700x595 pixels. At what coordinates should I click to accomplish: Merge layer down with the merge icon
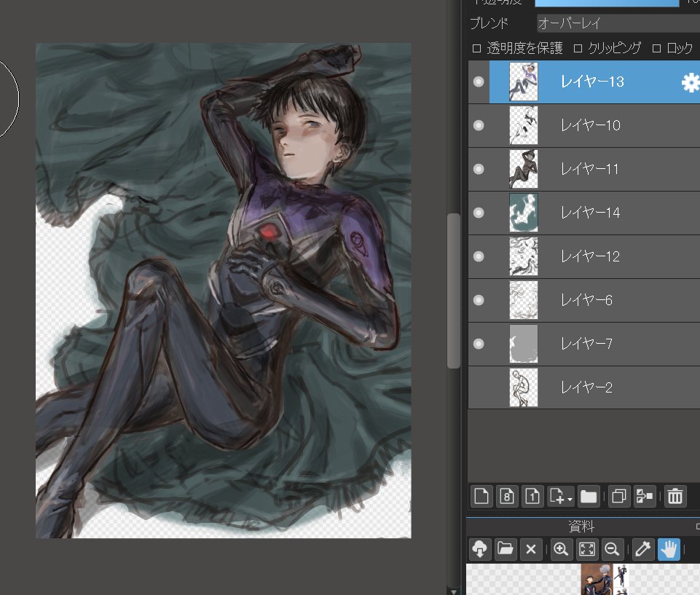pyautogui.click(x=644, y=496)
